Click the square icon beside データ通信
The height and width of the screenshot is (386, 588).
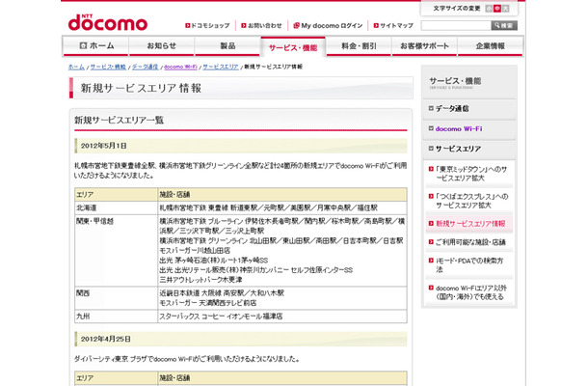point(431,108)
